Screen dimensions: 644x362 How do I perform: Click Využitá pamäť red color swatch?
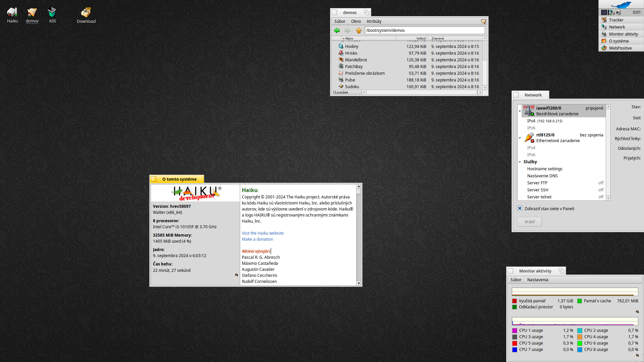[514, 301]
